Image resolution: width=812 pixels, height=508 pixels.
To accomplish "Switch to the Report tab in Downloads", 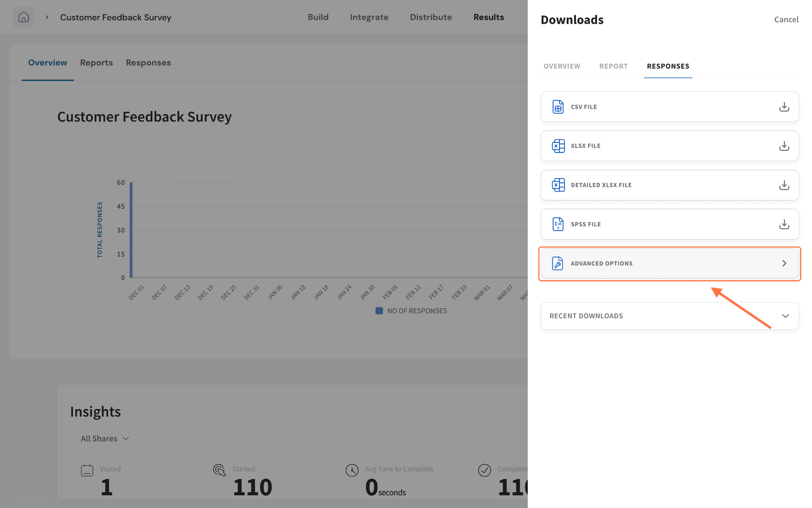I will 613,66.
